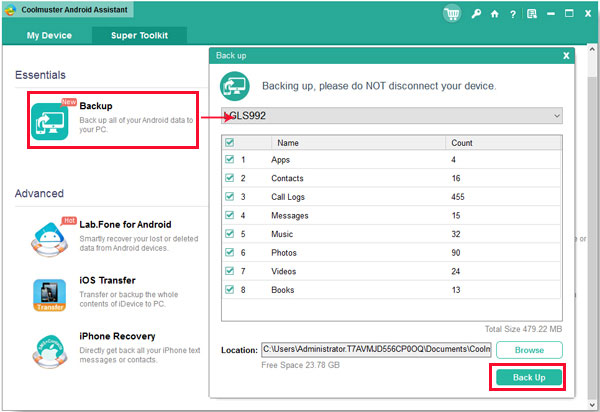
Task: Select the Videos row name
Action: (284, 272)
